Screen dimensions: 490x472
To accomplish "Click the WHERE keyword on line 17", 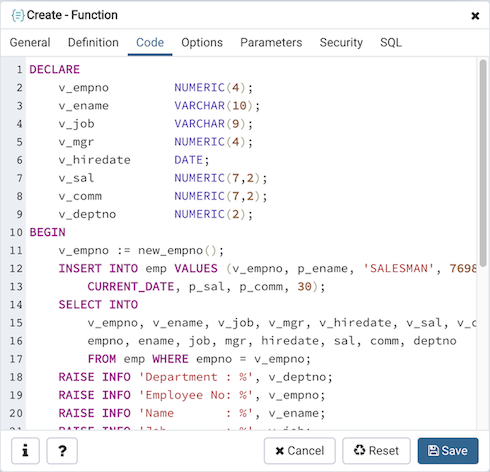I will (x=170, y=359).
